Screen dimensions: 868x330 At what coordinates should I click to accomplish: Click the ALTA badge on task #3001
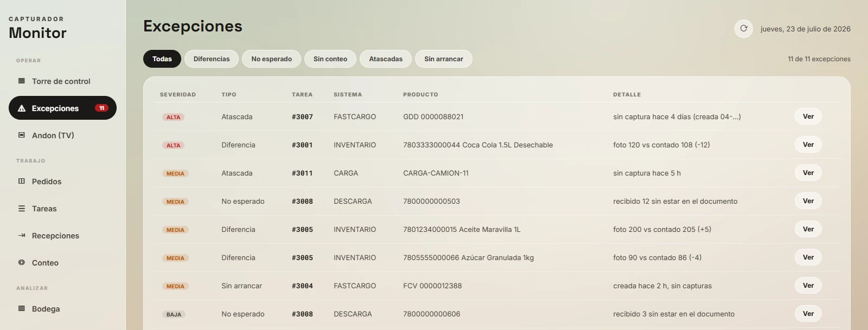pyautogui.click(x=174, y=145)
